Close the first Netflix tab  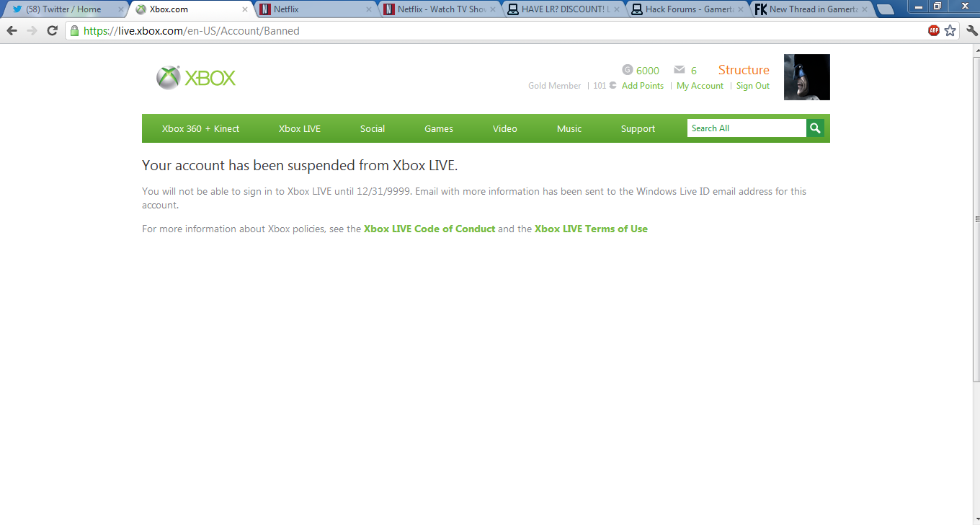[369, 9]
